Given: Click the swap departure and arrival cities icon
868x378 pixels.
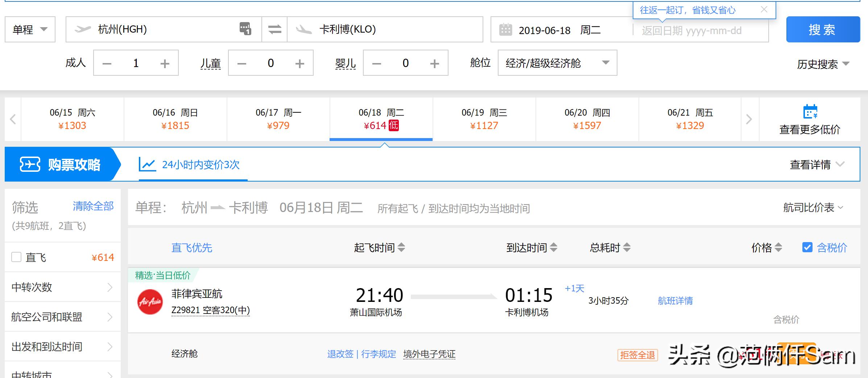Looking at the screenshot, I should pos(274,30).
